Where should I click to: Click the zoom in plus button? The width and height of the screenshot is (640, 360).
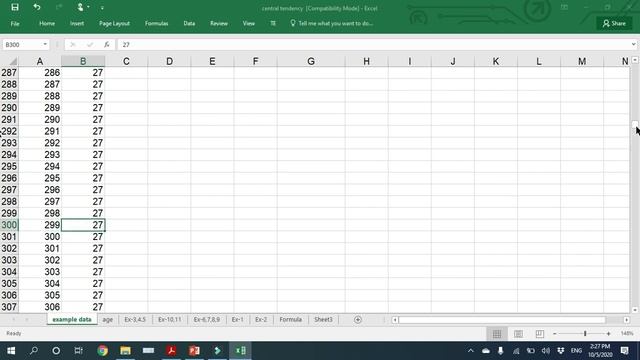pos(608,334)
